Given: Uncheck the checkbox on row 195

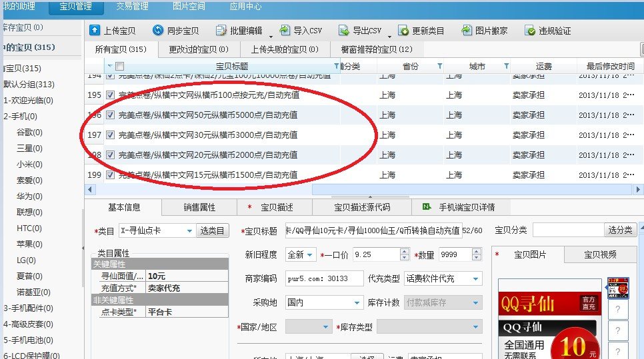Looking at the screenshot, I should 110,95.
